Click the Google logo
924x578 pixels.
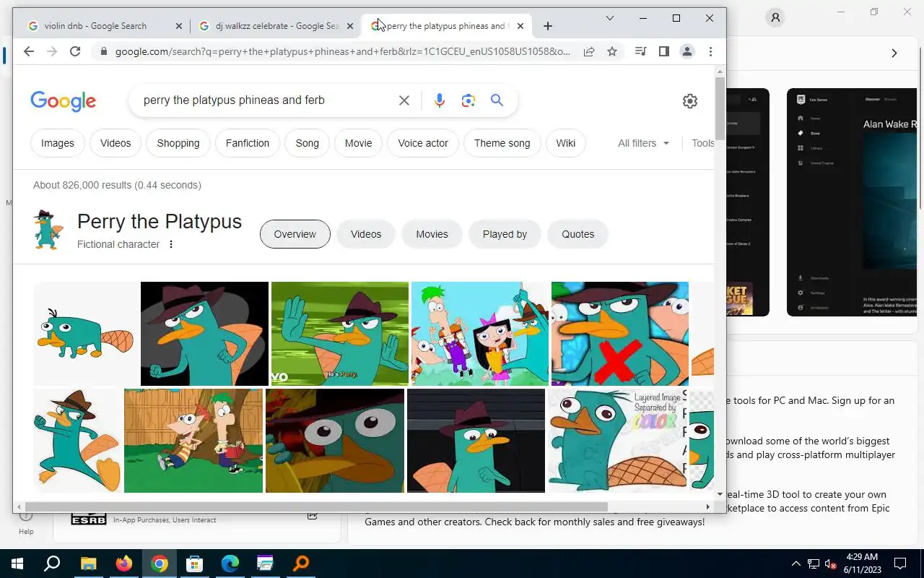click(x=64, y=102)
